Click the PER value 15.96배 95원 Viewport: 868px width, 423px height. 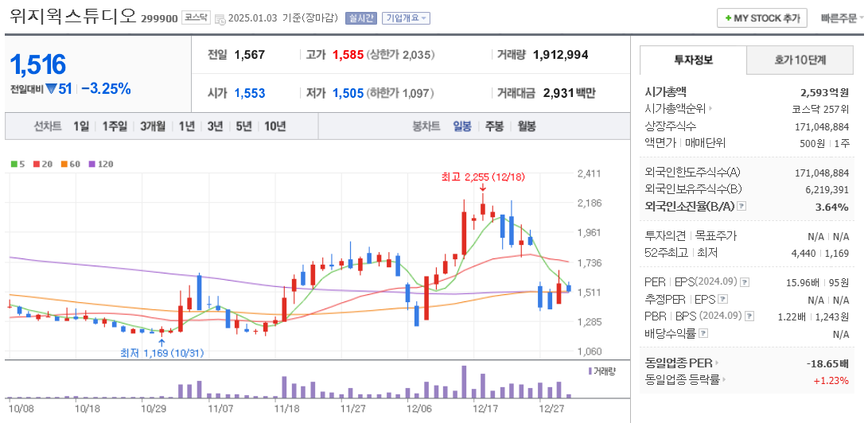[818, 282]
